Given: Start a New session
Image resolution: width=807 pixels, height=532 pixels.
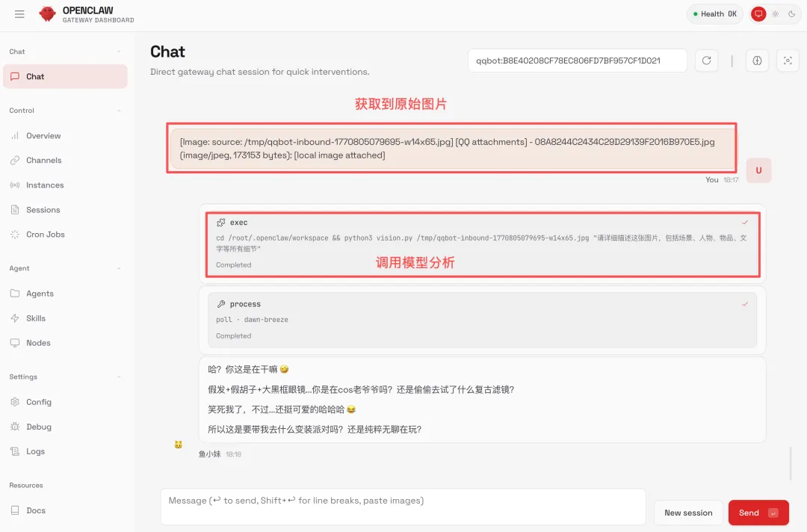Looking at the screenshot, I should [x=688, y=513].
